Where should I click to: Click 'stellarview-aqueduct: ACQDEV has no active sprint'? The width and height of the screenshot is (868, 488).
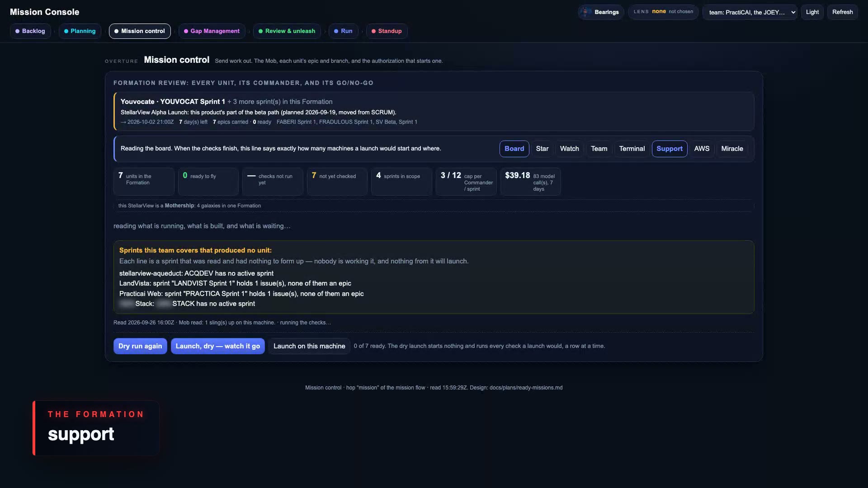pyautogui.click(x=196, y=273)
